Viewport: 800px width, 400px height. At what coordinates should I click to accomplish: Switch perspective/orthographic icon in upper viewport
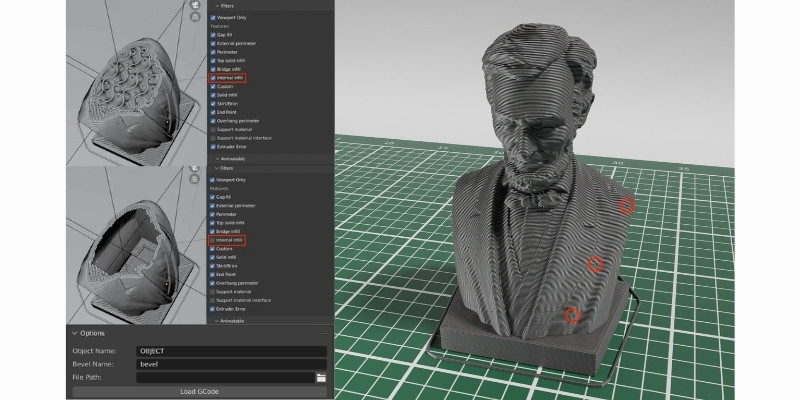coord(194,17)
